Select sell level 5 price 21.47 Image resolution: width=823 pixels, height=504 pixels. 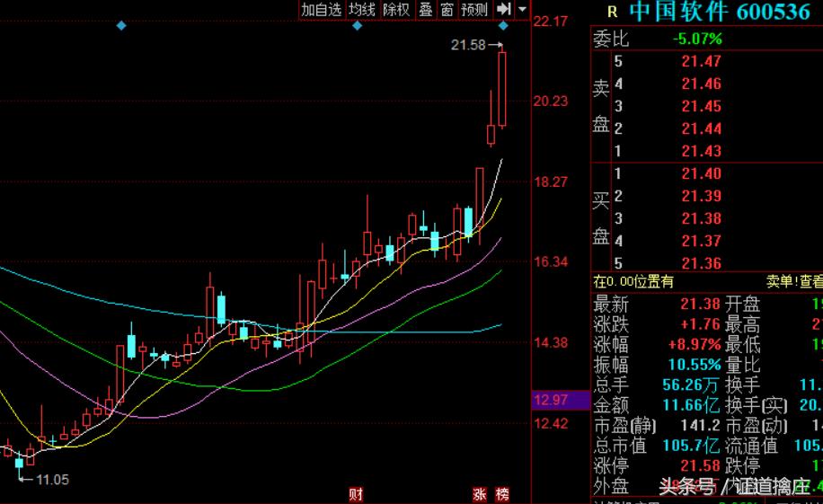click(702, 61)
